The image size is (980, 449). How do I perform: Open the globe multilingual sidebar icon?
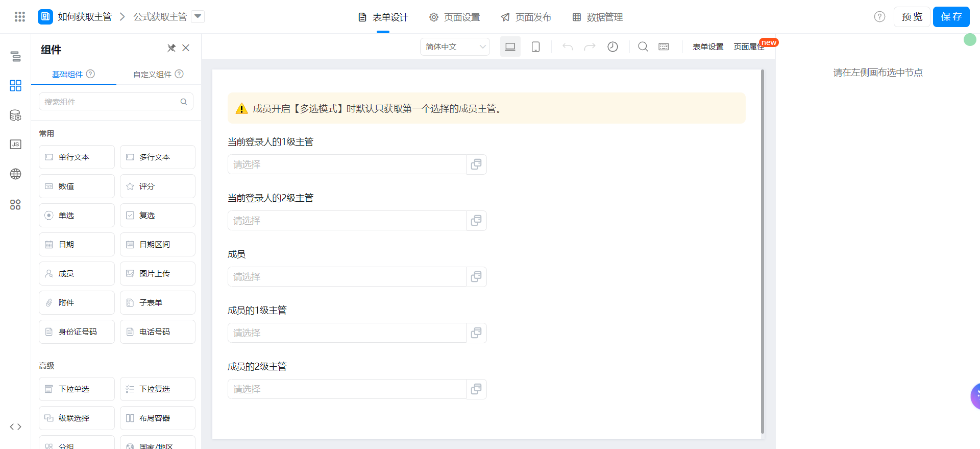pos(16,174)
